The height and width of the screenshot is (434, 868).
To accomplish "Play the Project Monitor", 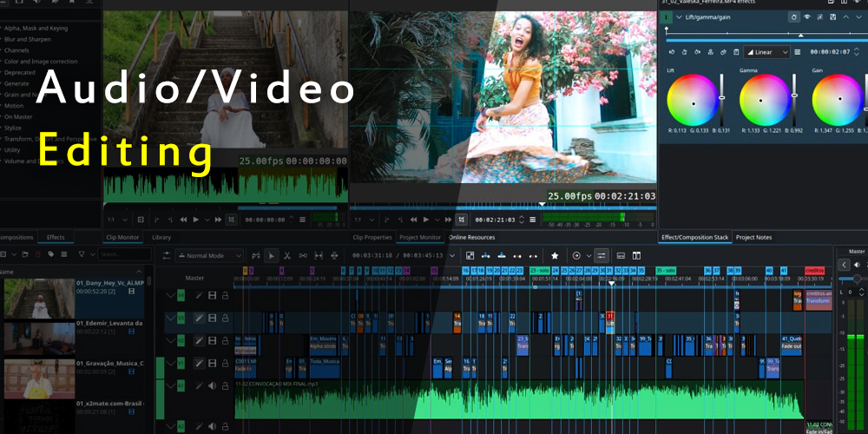I will point(425,220).
